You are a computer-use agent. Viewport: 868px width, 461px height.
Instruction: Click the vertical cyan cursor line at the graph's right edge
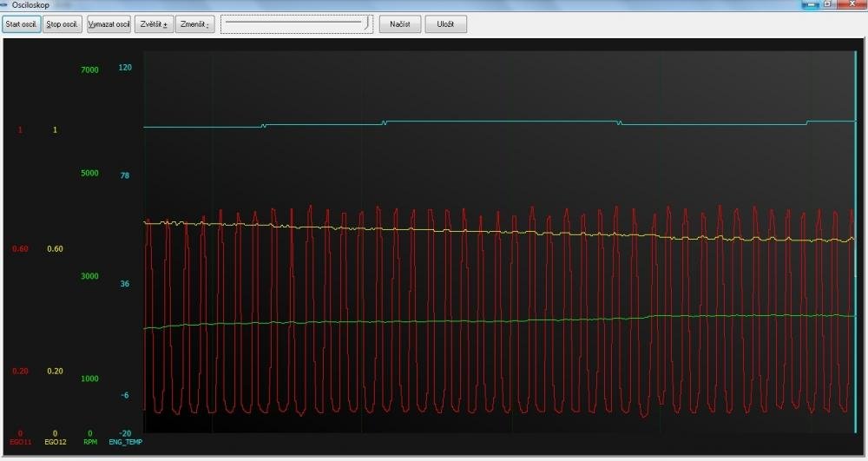point(856,243)
